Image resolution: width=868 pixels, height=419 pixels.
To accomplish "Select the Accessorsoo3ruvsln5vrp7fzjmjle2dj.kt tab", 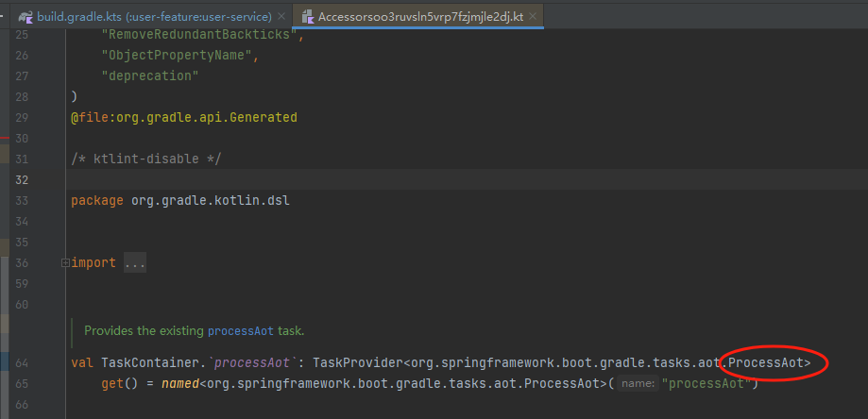I will click(x=420, y=17).
